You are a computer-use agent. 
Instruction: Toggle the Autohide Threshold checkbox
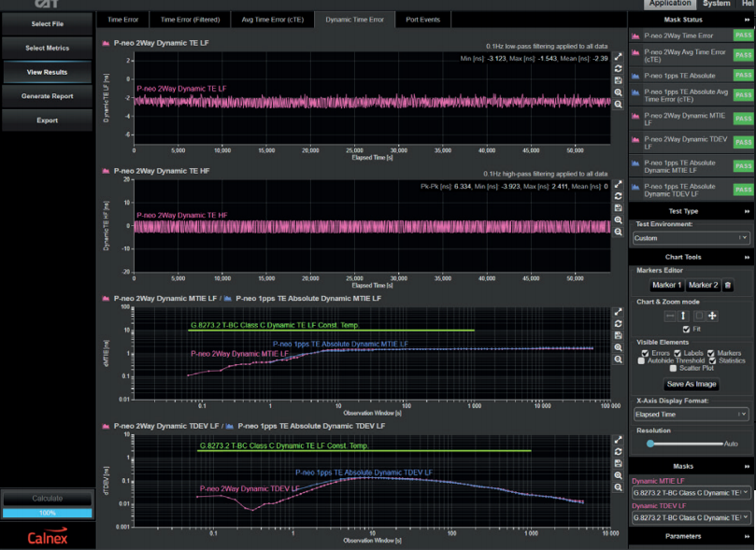[641, 360]
